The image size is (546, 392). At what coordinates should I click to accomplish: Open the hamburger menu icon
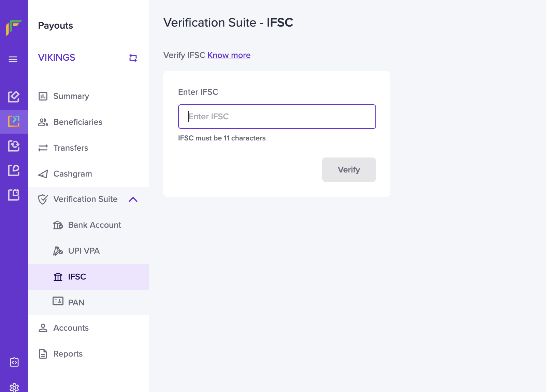tap(13, 59)
